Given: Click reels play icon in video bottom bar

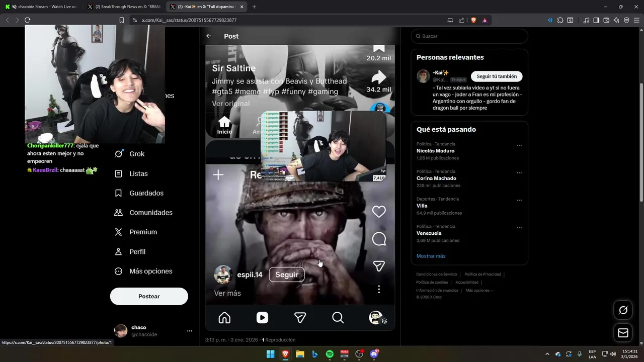Looking at the screenshot, I should click(x=262, y=318).
